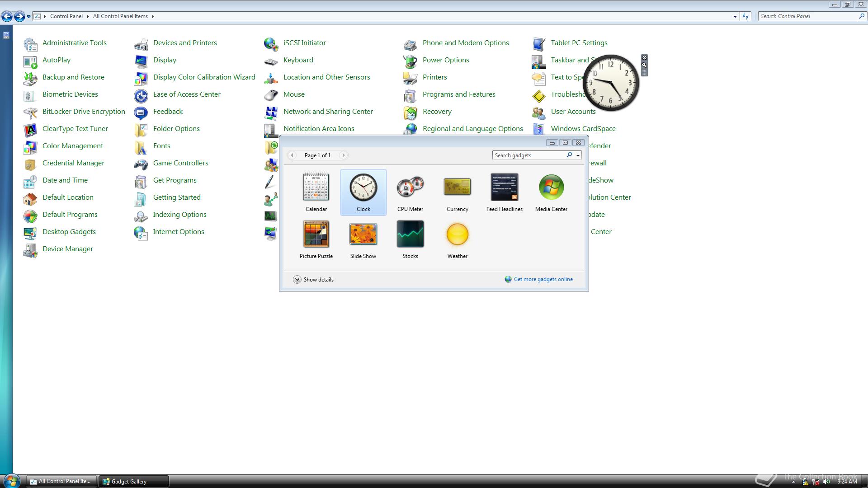Expand All Control Panel Items breadcrumb arrow
The image size is (868, 488).
[x=153, y=16]
